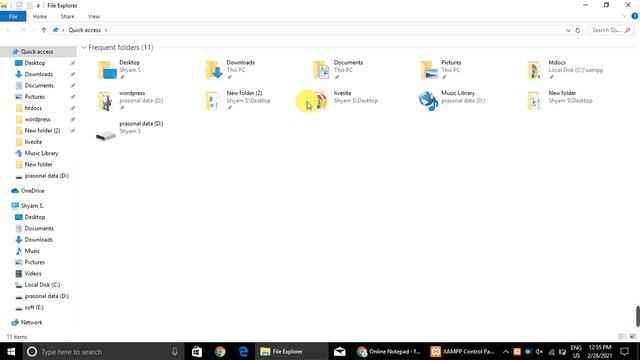Launch Google Chrome from the taskbar
The width and height of the screenshot is (640, 360).
(220, 351)
